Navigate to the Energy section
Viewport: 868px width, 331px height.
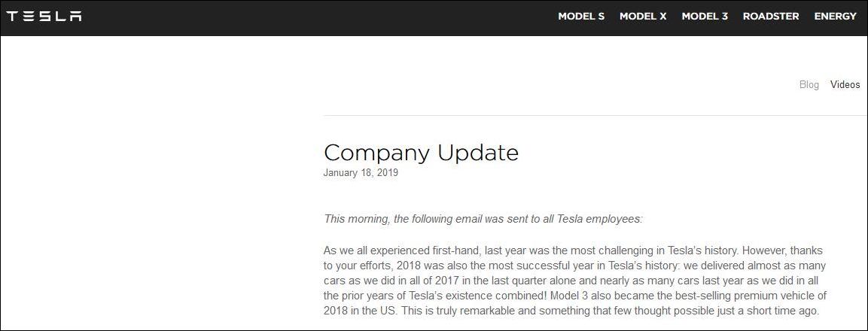click(835, 17)
